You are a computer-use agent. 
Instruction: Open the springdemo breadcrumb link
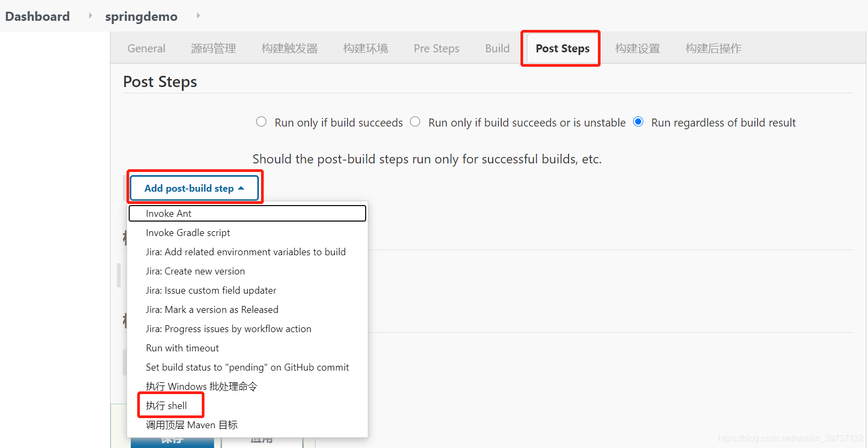[x=141, y=17]
